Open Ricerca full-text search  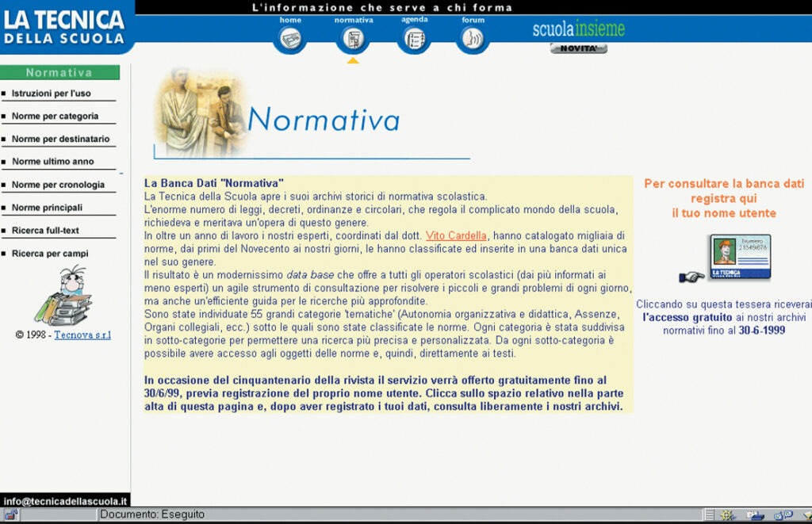coord(45,231)
